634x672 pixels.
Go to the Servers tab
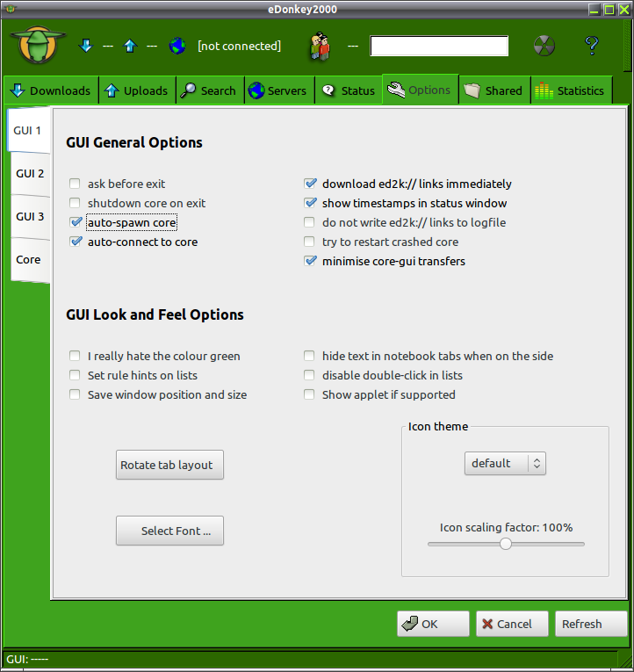[x=280, y=90]
